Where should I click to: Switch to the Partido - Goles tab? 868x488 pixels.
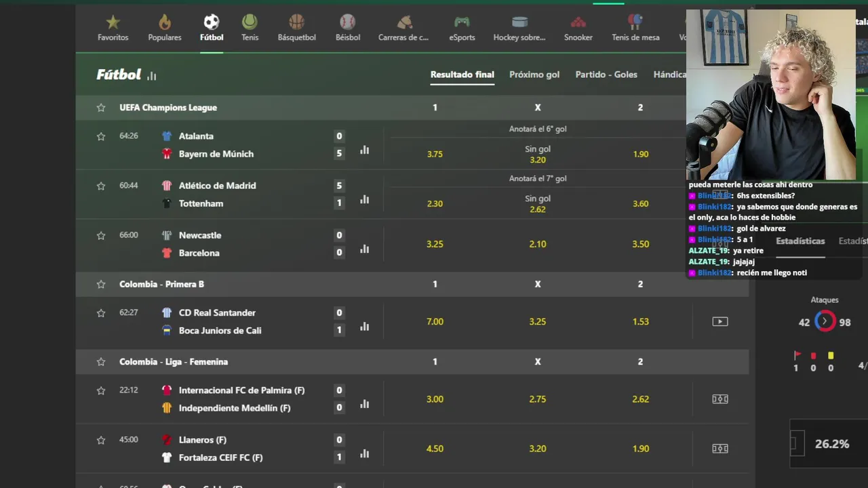(x=606, y=75)
